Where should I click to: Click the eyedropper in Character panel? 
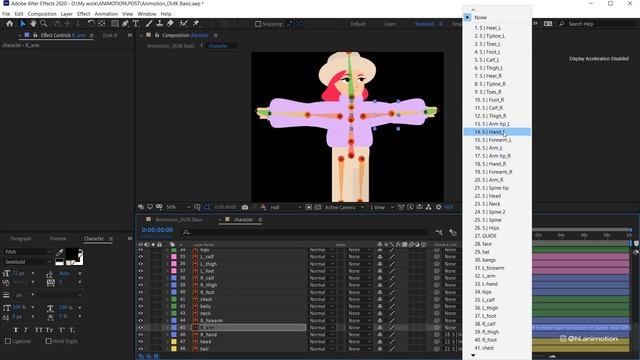(60, 252)
